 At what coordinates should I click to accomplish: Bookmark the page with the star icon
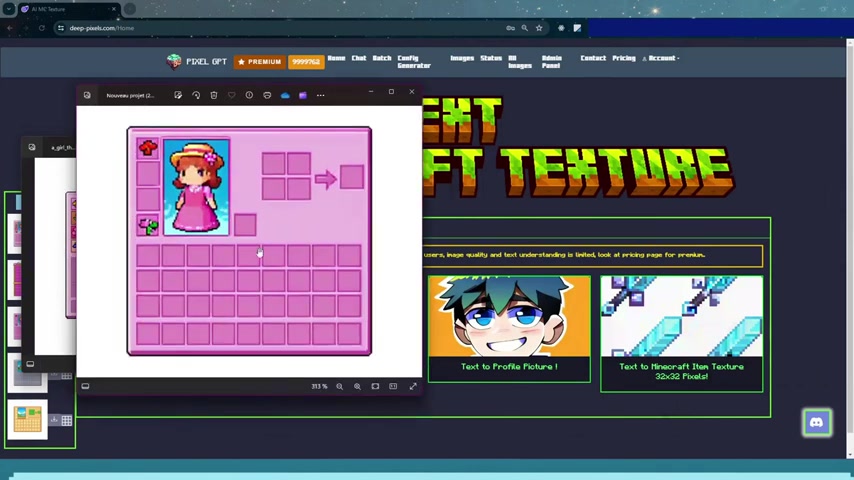click(x=539, y=28)
